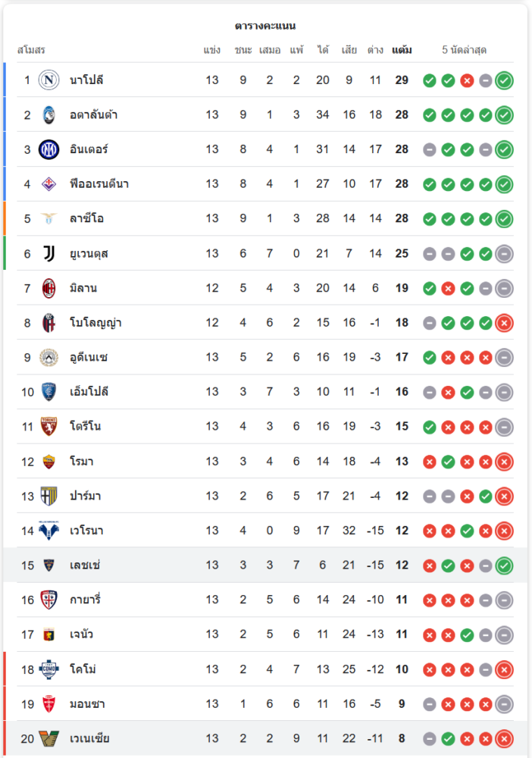Click Bologna's latest match loss indicator
This screenshot has height=758, width=532.
point(504,324)
